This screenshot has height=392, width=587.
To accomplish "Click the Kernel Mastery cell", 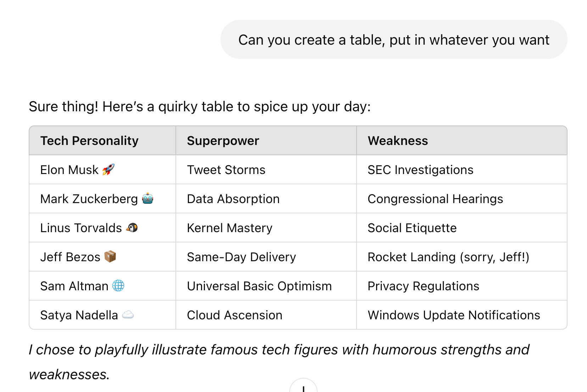I will click(266, 228).
